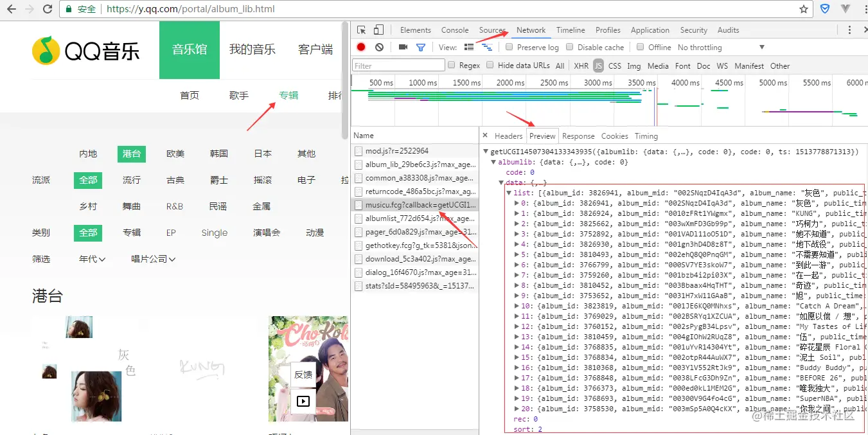Pick the 摇滚 genre filter
The height and width of the screenshot is (435, 868).
pyautogui.click(x=263, y=180)
